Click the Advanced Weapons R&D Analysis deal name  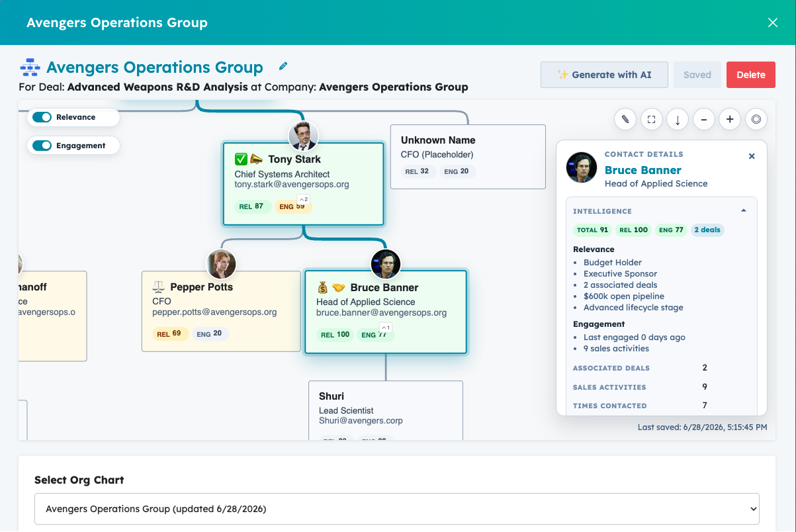point(157,87)
